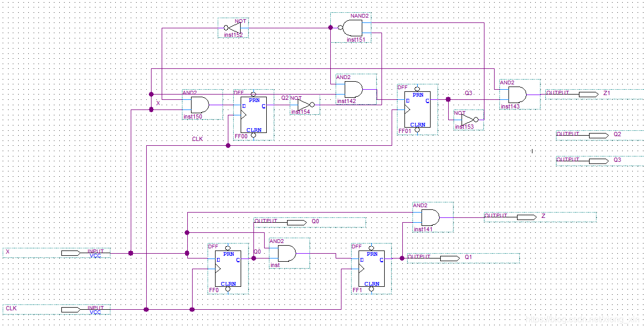Viewport: 644px width, 329px height.
Task: Click the Q1 output pin
Action: click(450, 258)
